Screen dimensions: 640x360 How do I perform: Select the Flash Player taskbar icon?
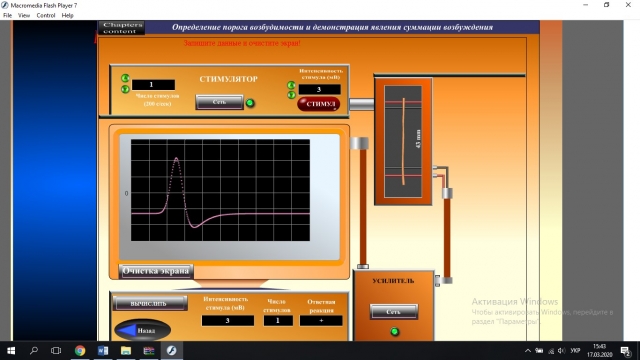pos(171,351)
